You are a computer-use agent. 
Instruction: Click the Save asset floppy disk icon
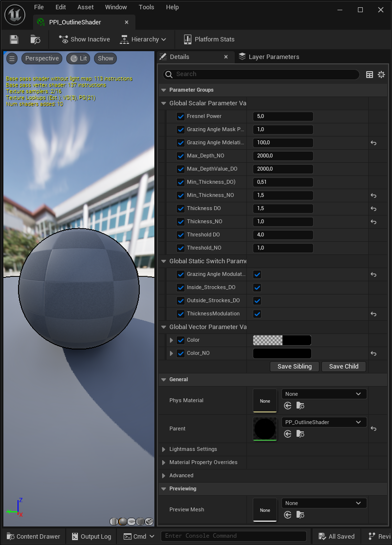(x=14, y=39)
